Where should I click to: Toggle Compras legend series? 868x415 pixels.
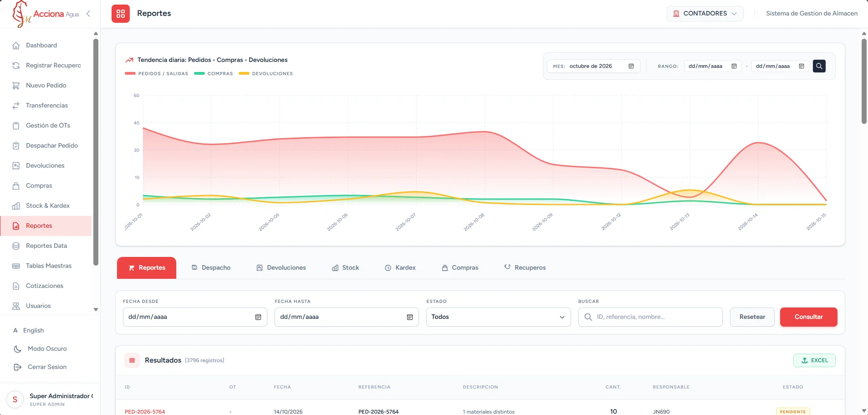(214, 73)
